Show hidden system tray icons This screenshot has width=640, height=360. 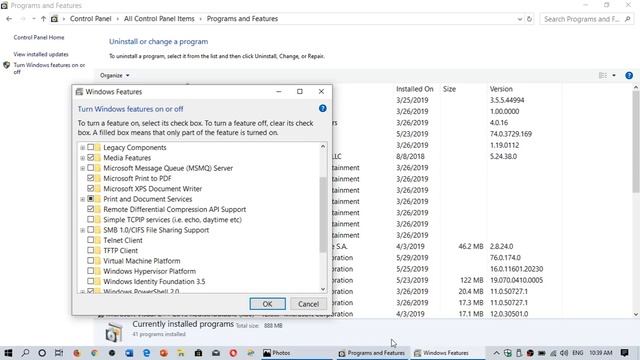coord(496,353)
